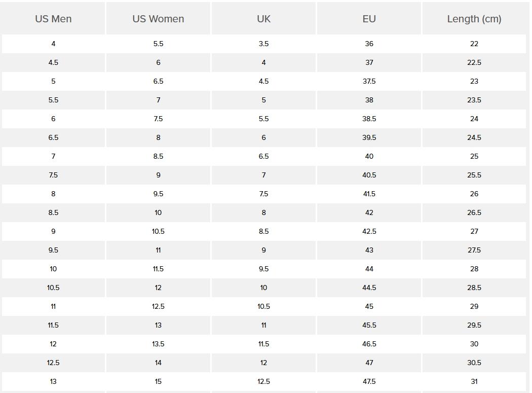
Task: Click the US Men column header
Action: [53, 19]
